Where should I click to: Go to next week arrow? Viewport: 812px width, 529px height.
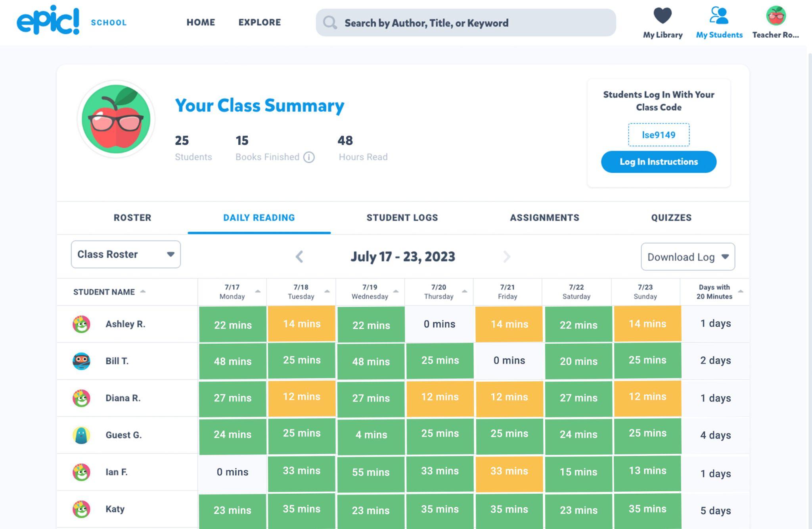point(506,257)
